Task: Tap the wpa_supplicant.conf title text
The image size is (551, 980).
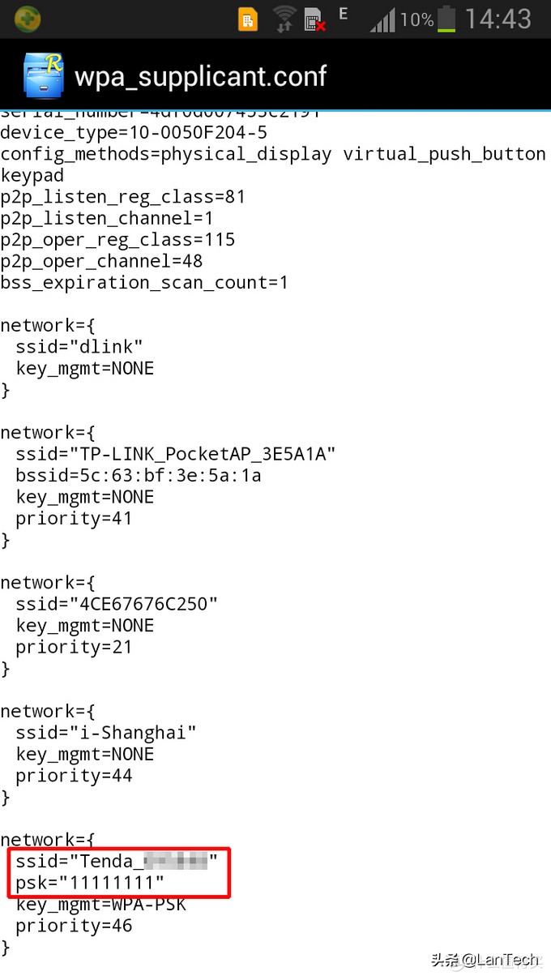Action: click(200, 76)
